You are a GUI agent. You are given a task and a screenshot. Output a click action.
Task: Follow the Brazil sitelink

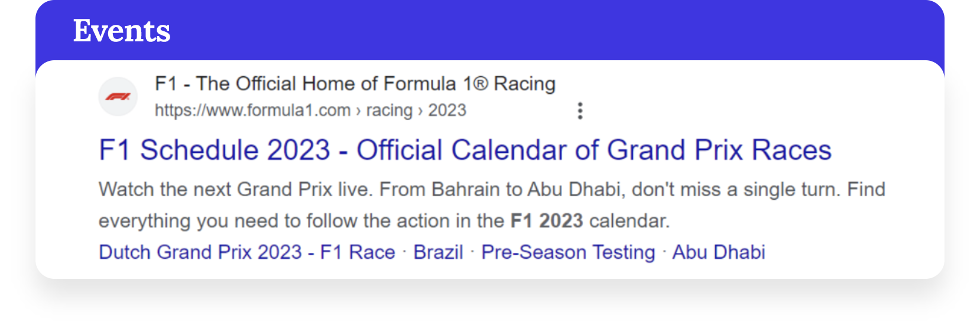[x=438, y=252]
